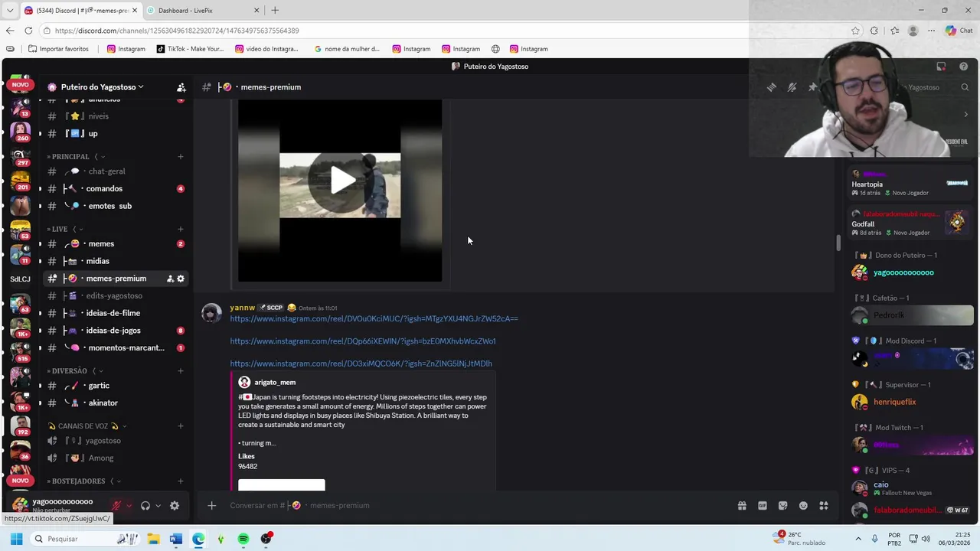Open member caio profile in member list
Screen dimensions: 980x551
881,484
